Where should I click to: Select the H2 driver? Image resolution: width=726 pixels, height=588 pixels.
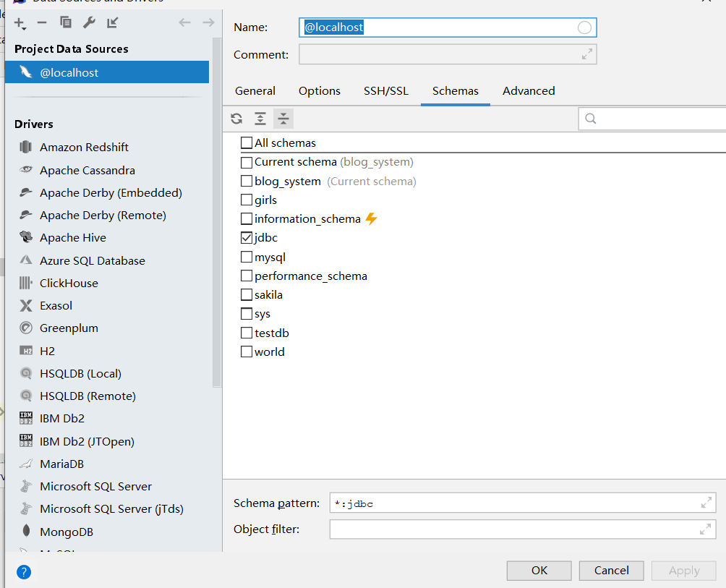click(x=47, y=351)
